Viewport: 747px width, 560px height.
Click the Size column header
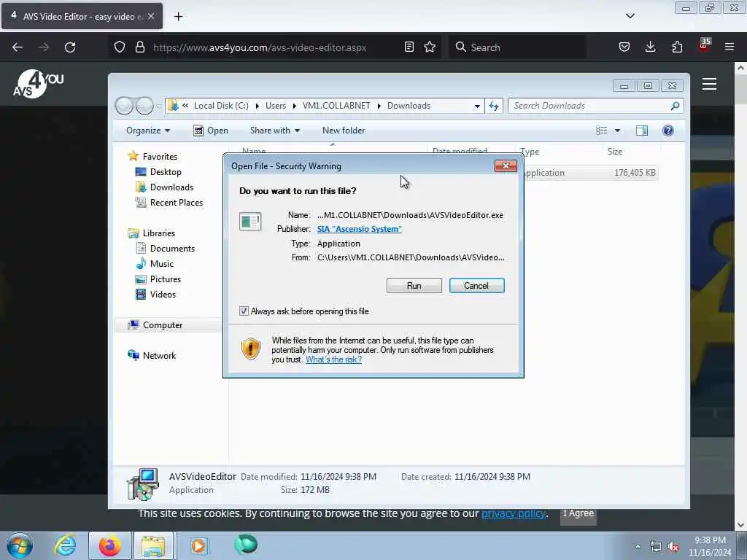[614, 152]
